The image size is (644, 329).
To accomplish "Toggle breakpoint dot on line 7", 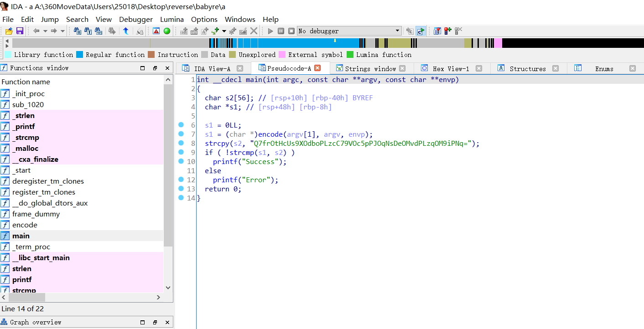I will (181, 134).
